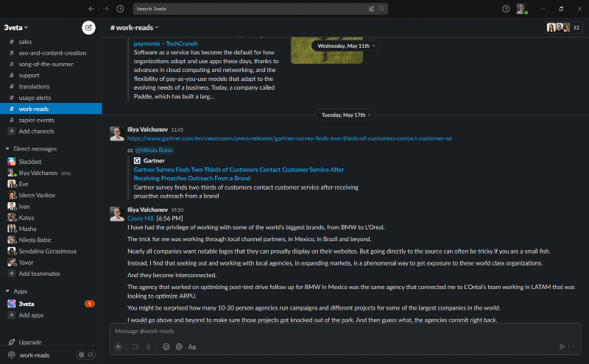Send the message with arrow icon
The image size is (589, 364).
[562, 347]
